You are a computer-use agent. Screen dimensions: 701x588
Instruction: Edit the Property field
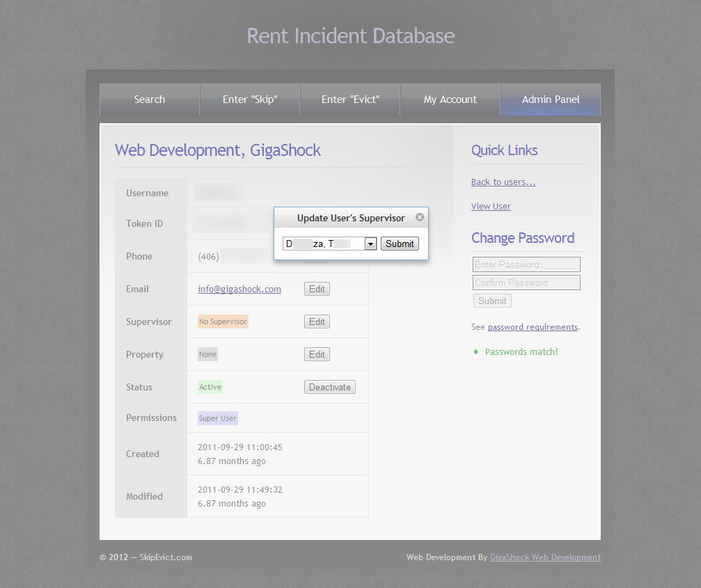point(317,354)
